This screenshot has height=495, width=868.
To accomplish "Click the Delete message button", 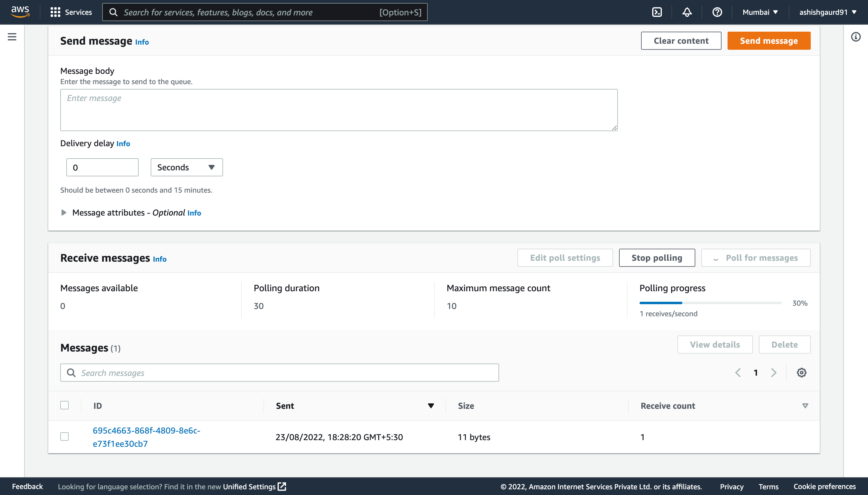I will (x=785, y=344).
